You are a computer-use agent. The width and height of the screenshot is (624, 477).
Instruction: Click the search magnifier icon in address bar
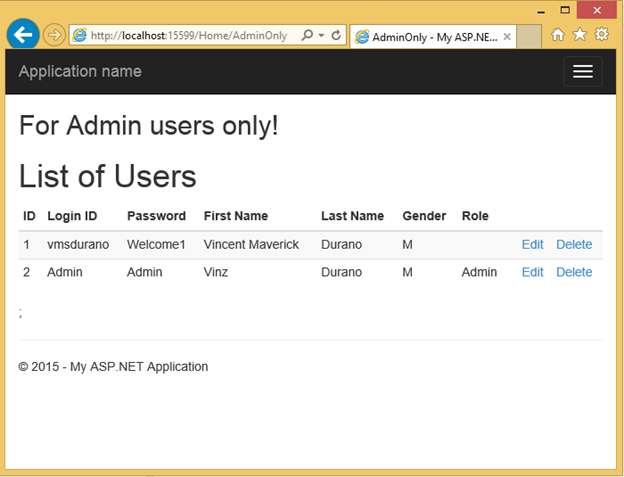click(307, 35)
